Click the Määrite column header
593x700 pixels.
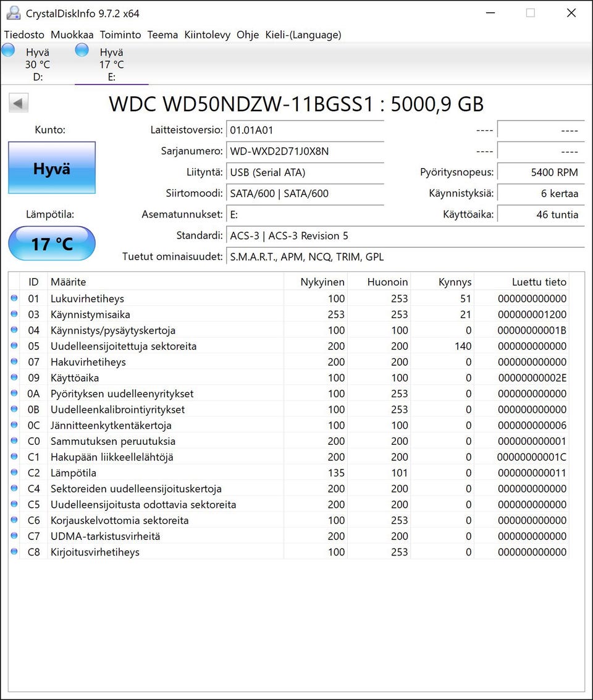[166, 282]
